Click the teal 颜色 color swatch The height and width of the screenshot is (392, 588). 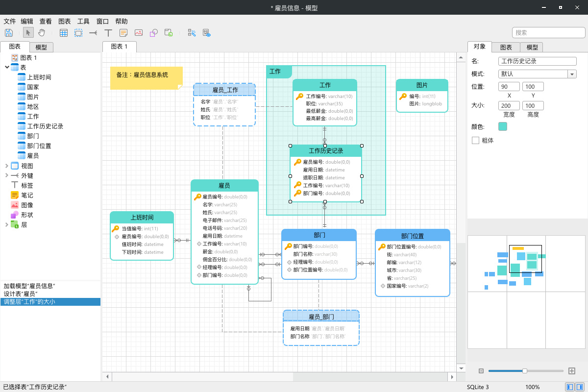[503, 126]
